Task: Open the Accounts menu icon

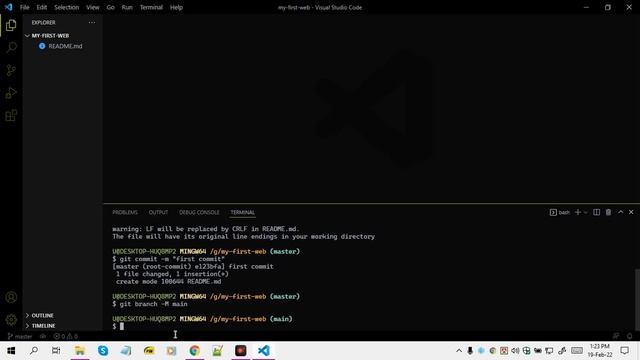Action: 11,297
